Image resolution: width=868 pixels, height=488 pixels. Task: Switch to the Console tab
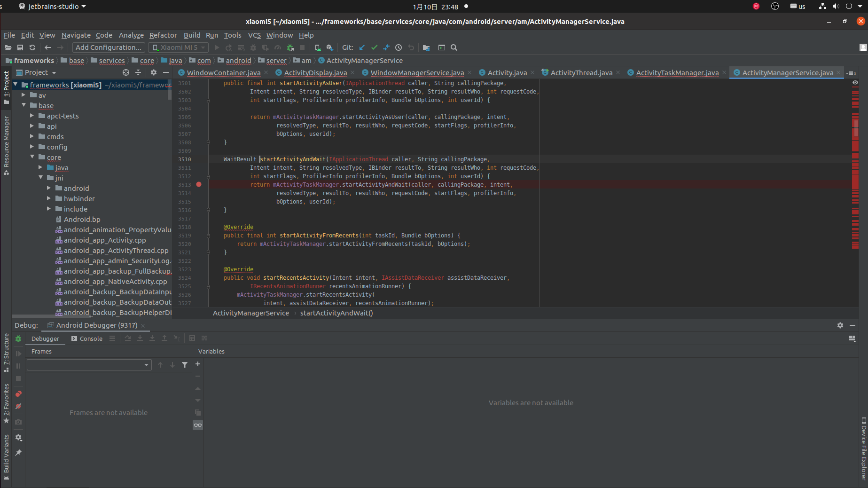[91, 338]
